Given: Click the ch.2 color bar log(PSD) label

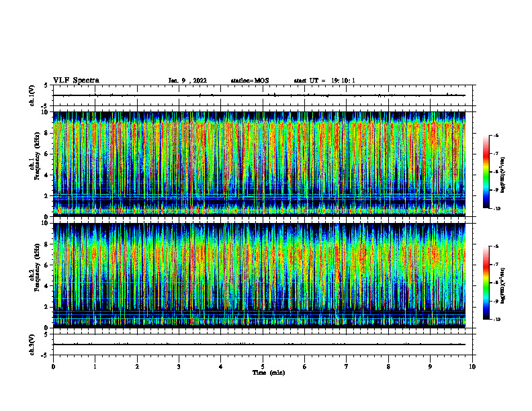Looking at the screenshot, I should click(503, 286).
